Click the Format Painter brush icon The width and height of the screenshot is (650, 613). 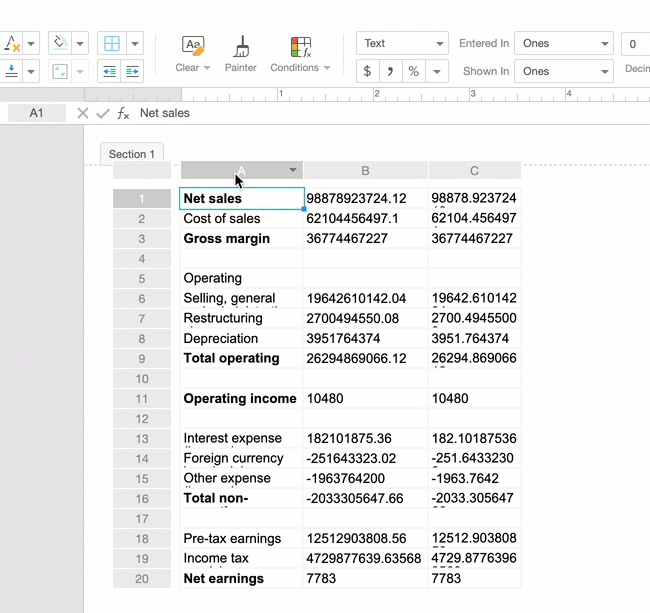tap(241, 46)
